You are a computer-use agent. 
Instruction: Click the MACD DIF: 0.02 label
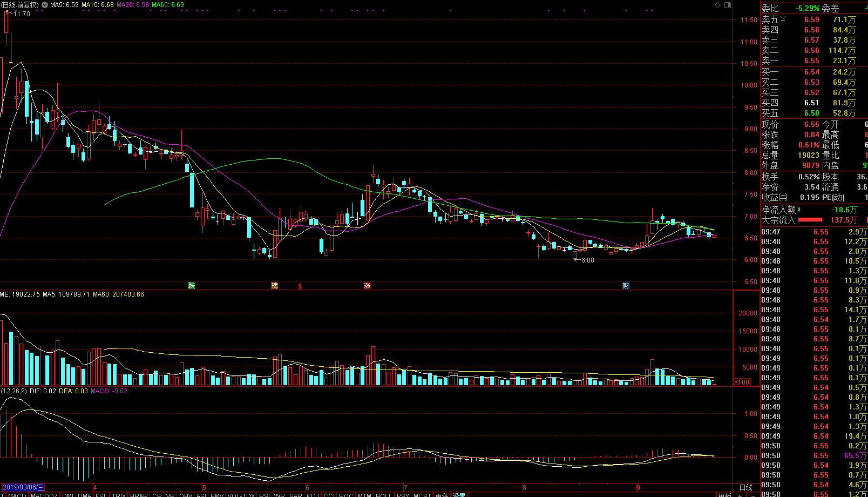pyautogui.click(x=43, y=391)
